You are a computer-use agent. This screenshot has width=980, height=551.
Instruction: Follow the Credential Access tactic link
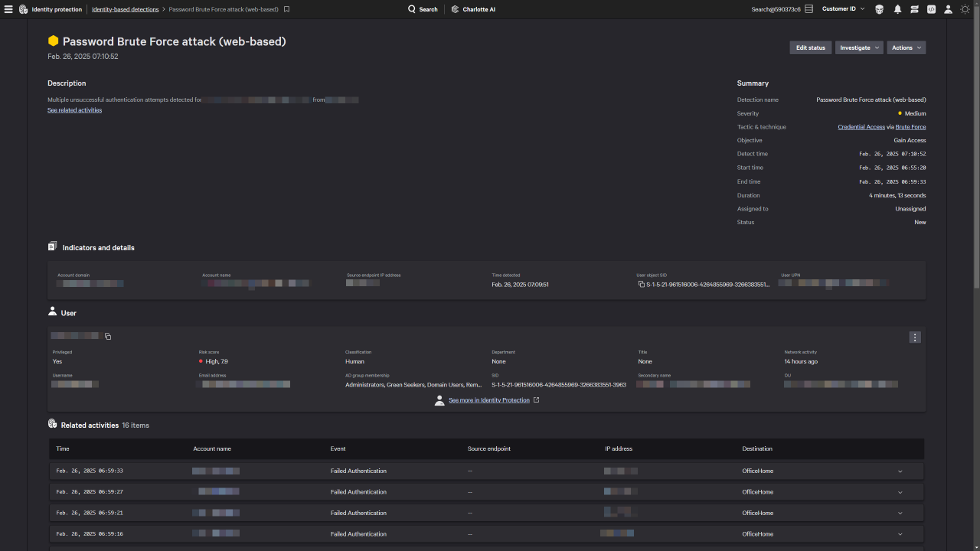861,127
